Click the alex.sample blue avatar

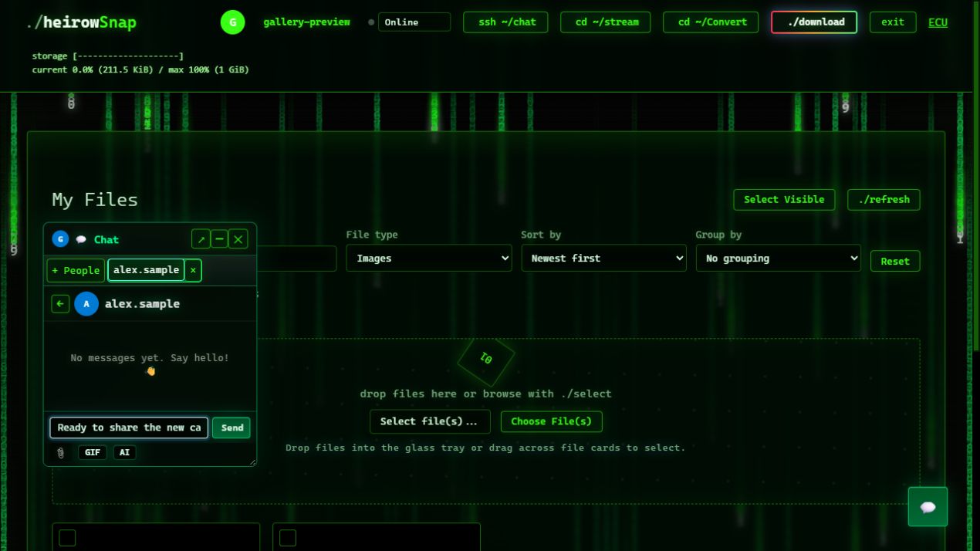(x=86, y=304)
